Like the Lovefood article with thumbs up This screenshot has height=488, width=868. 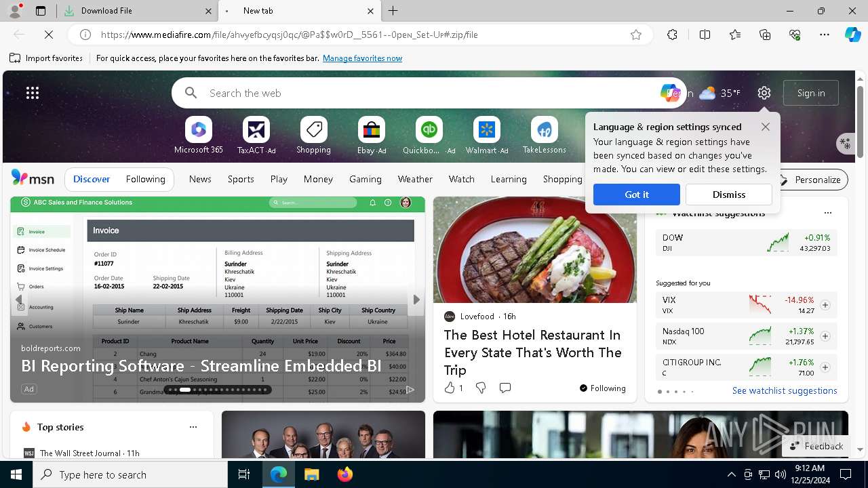click(450, 388)
